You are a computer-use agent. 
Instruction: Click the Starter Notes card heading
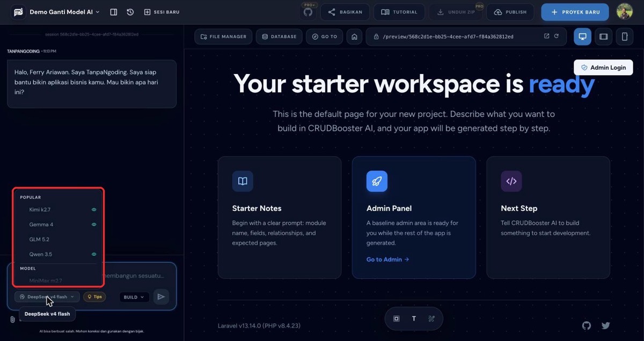(x=257, y=208)
